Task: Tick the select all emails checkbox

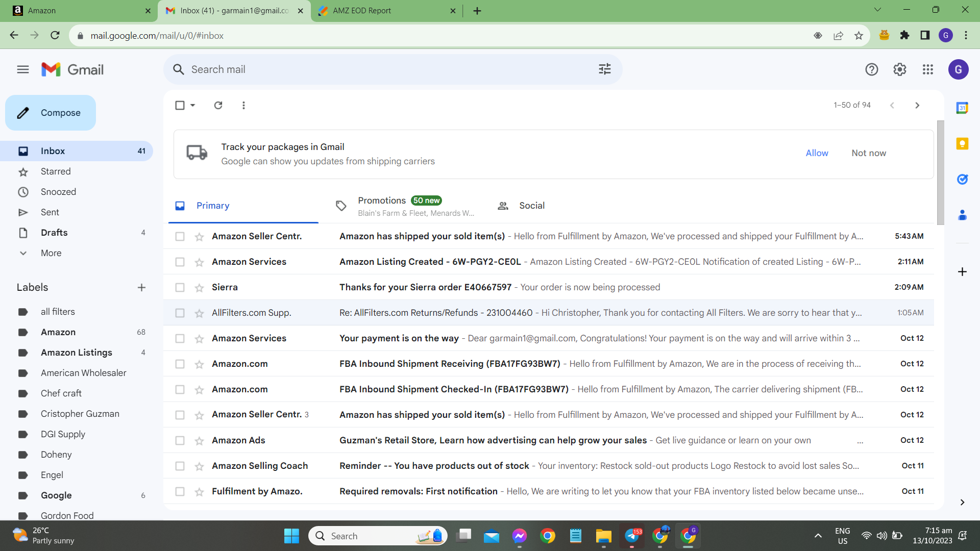Action: pos(180,105)
